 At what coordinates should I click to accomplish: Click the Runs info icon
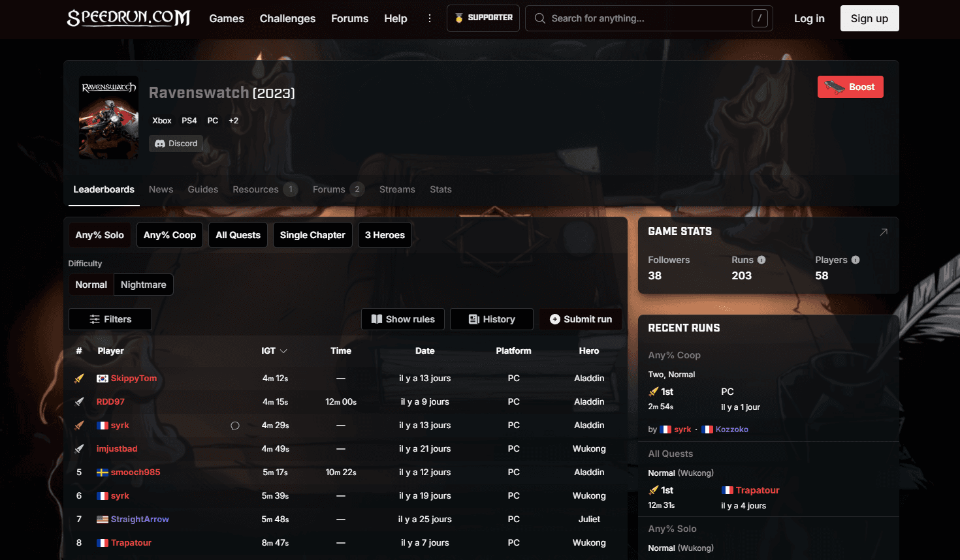[761, 260]
